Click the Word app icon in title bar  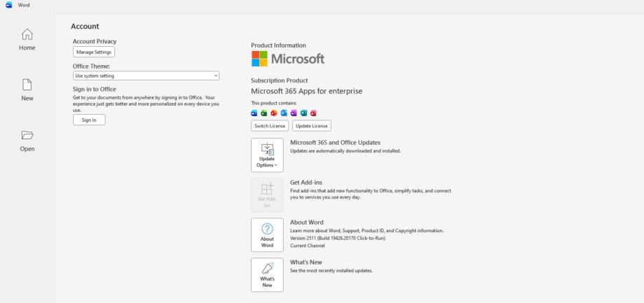[9, 5]
